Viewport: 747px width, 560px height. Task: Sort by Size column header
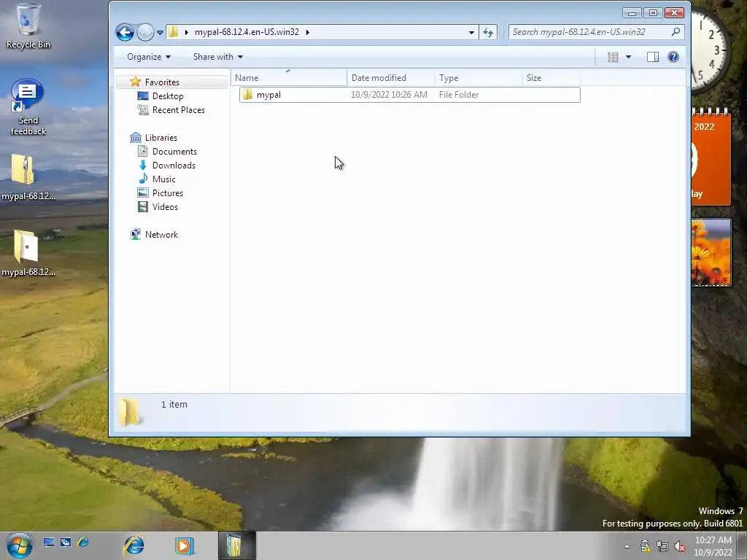[x=551, y=77]
